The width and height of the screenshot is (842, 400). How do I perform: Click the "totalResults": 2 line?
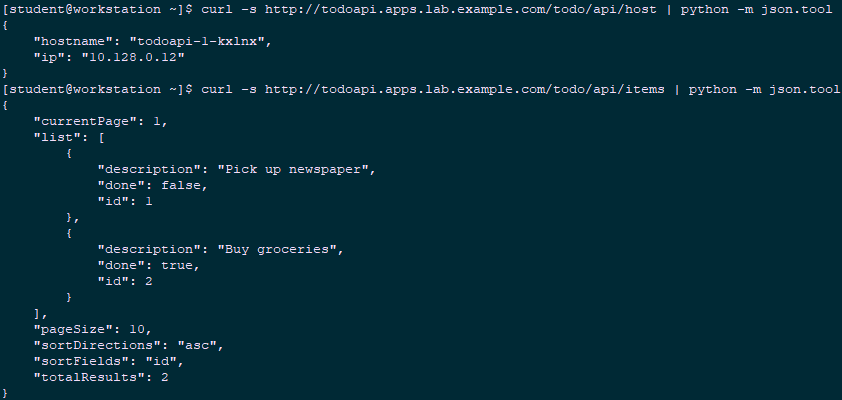[101, 378]
